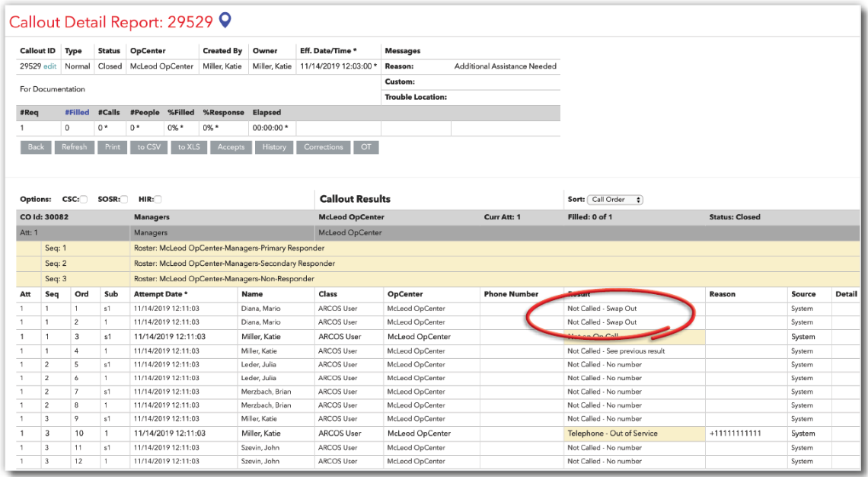This screenshot has width=868, height=477.
Task: Export report to XLS
Action: tap(189, 147)
